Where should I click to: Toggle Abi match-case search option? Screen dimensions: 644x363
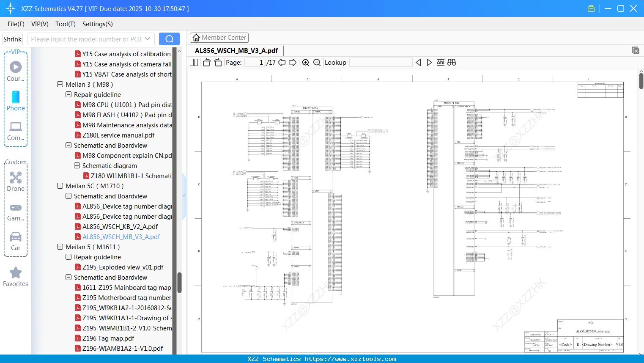point(440,62)
